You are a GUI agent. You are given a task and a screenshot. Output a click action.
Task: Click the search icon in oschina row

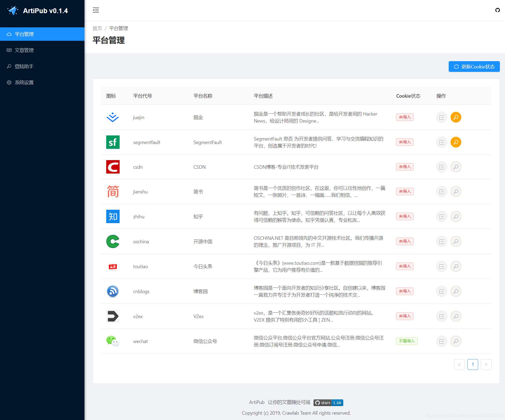pos(456,241)
